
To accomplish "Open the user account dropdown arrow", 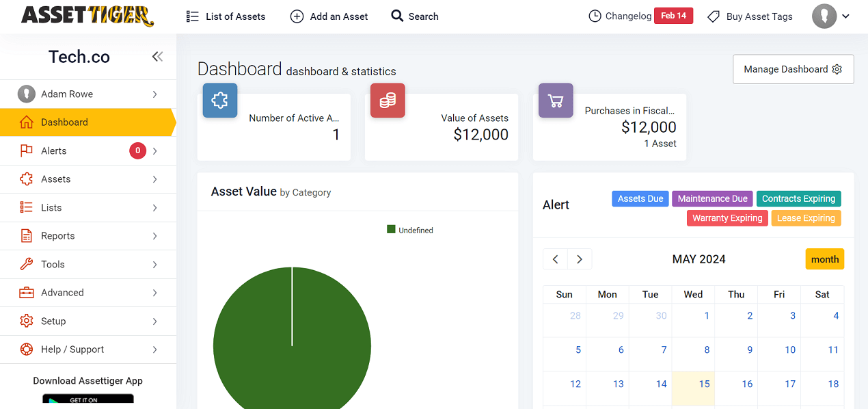I will click(845, 16).
